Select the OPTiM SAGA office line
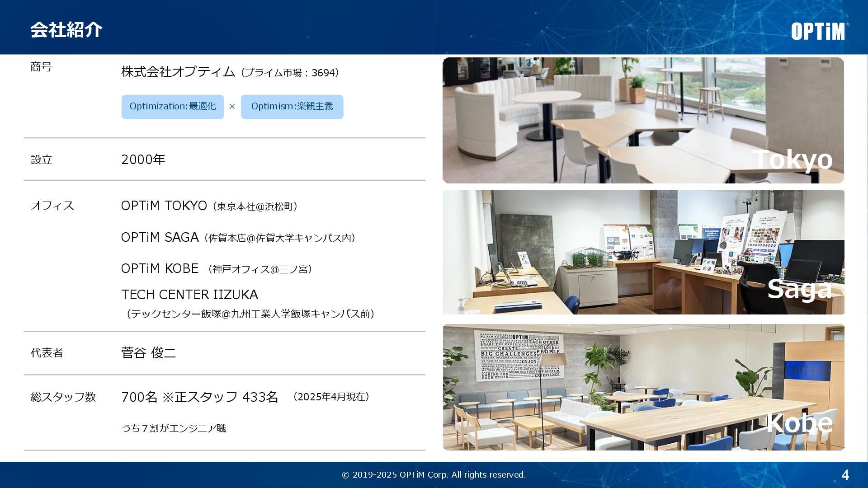The height and width of the screenshot is (488, 868). click(x=240, y=237)
